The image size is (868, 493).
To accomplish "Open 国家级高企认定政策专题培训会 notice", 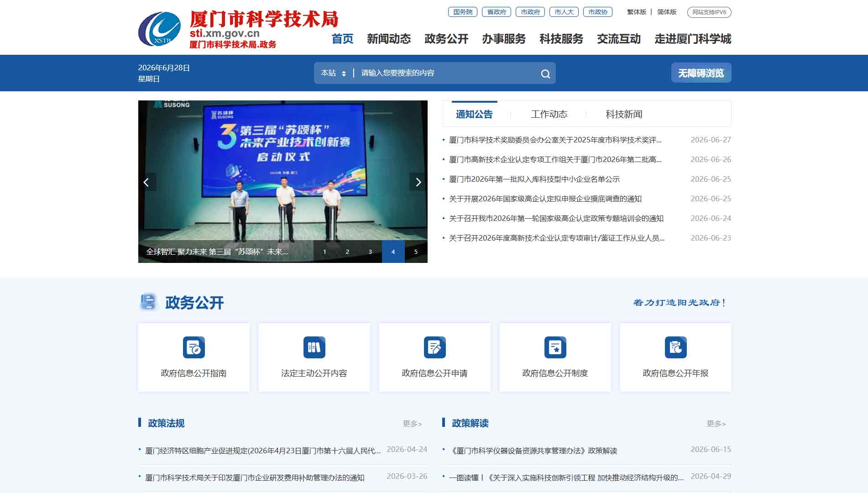I will [x=556, y=218].
